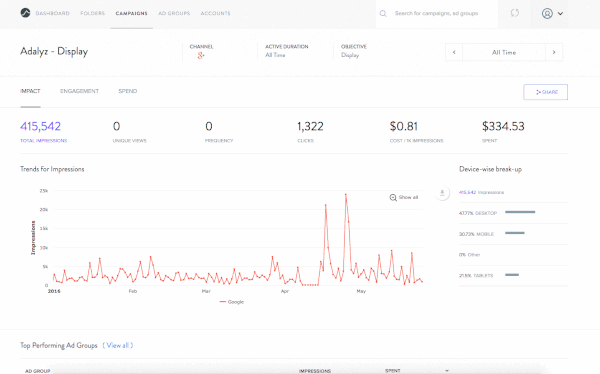Screen dimensions: 600x374
Task: Click Show all zoom reset on chart
Action: [404, 198]
